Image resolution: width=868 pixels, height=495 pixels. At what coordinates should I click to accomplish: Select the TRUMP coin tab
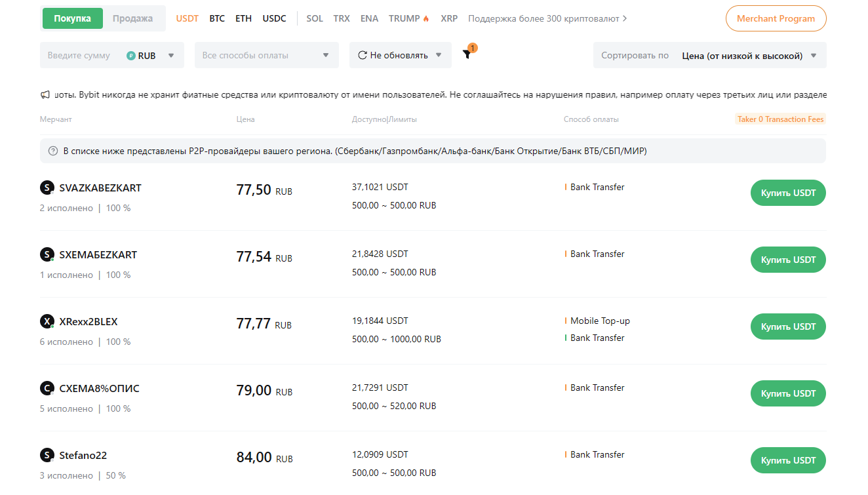(x=404, y=18)
